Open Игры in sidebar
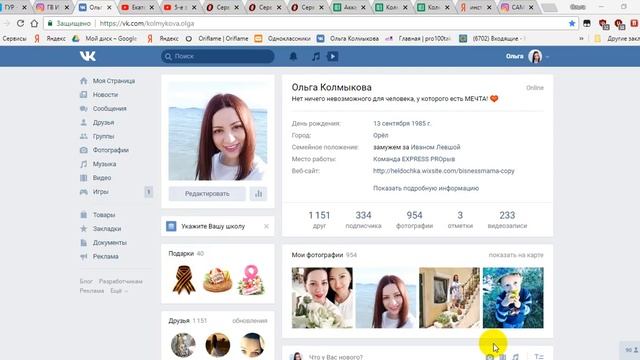 tap(100, 192)
